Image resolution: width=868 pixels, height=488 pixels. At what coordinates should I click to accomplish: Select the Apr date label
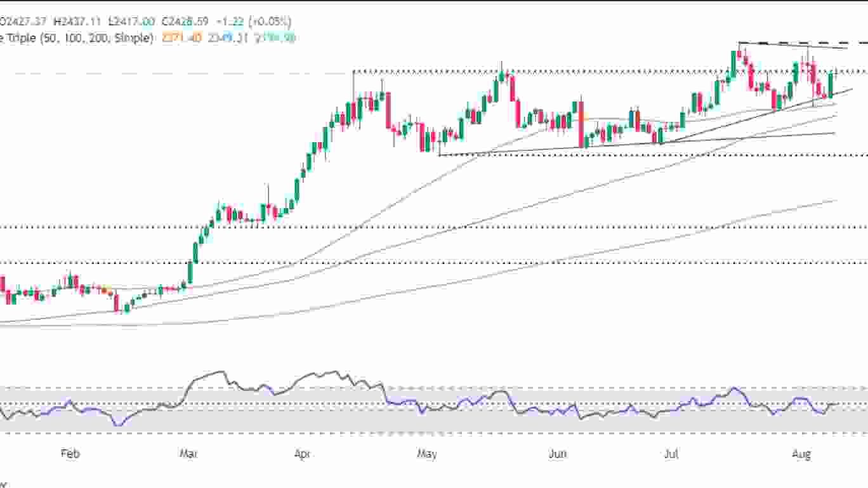point(303,454)
